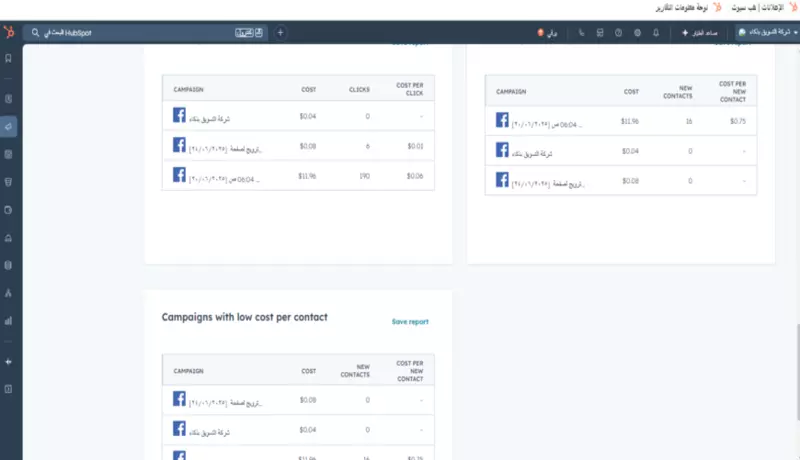
Task: Click Facebook icon in first row of low-cost table
Action: pyautogui.click(x=179, y=398)
